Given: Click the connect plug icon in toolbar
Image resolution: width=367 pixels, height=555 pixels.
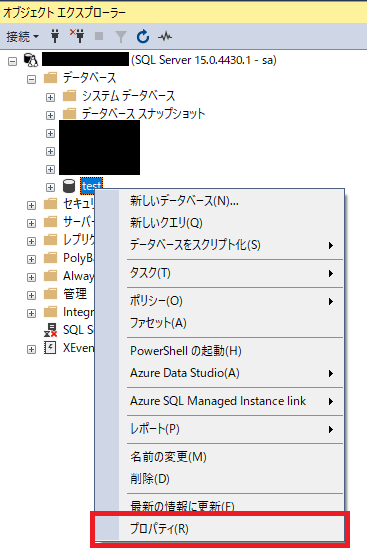Looking at the screenshot, I should (55, 36).
